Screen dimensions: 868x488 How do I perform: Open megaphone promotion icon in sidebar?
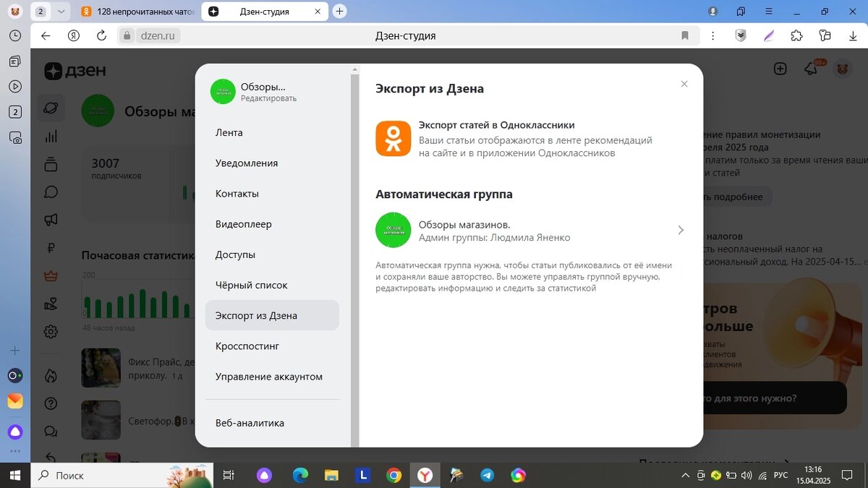click(51, 220)
